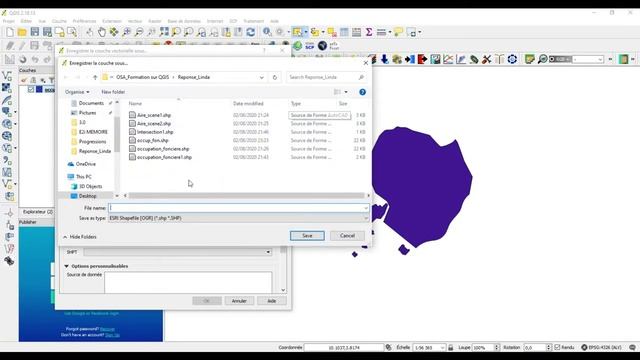The height and width of the screenshot is (360, 640).
Task: Click the Rotation value field
Action: coord(535,347)
